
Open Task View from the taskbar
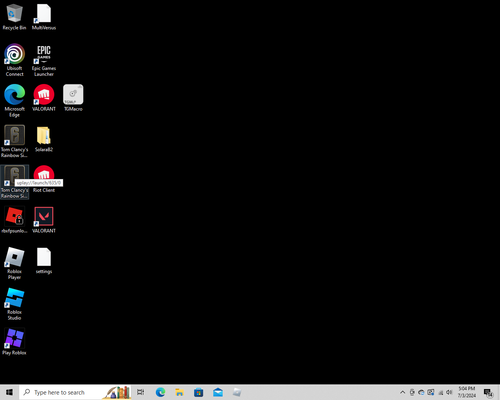(x=141, y=392)
